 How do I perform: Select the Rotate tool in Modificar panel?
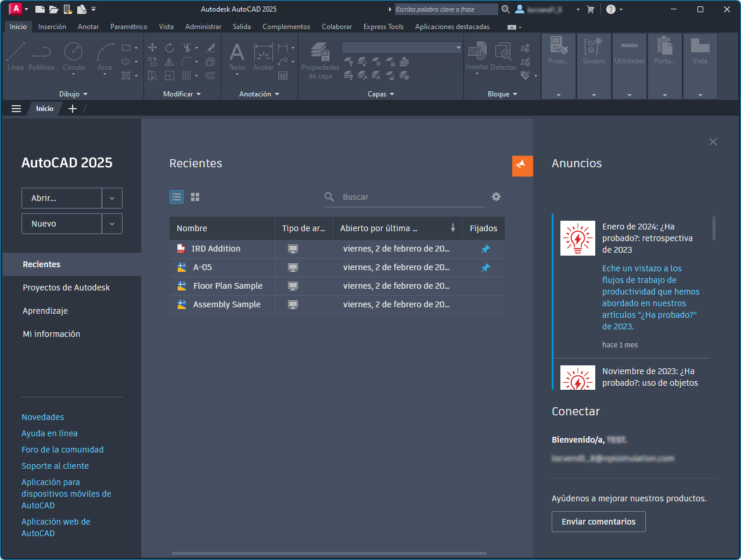170,48
